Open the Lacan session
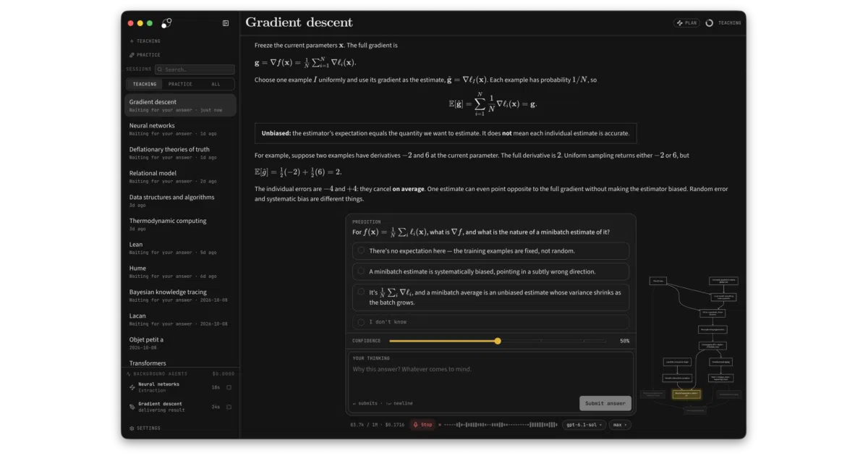The image size is (868, 456). (x=180, y=319)
